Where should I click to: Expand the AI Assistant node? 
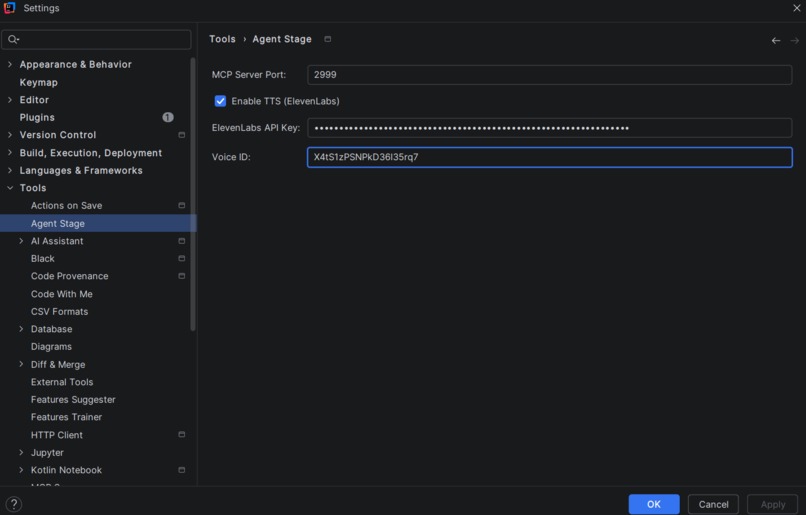pyautogui.click(x=21, y=241)
